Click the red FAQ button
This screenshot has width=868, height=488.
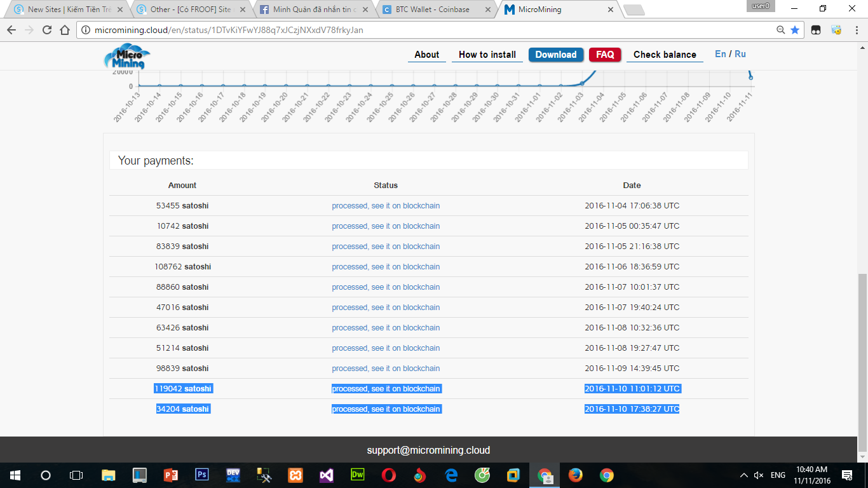[605, 55]
